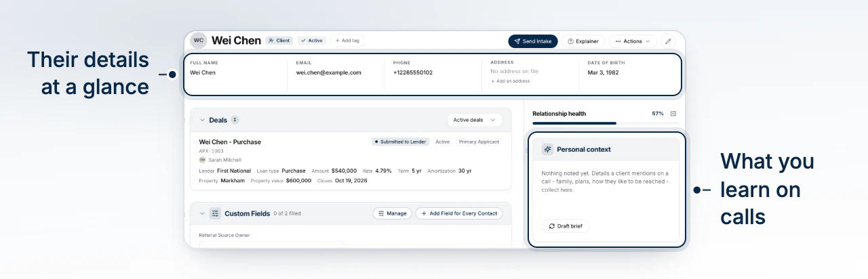Click the Deals count badge
Screen dimensions: 868x279
tap(235, 120)
